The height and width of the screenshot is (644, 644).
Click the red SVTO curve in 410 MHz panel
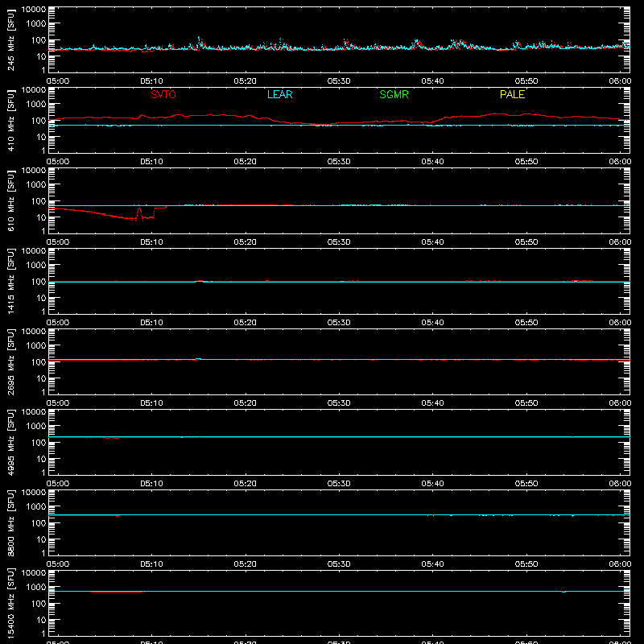(339, 118)
